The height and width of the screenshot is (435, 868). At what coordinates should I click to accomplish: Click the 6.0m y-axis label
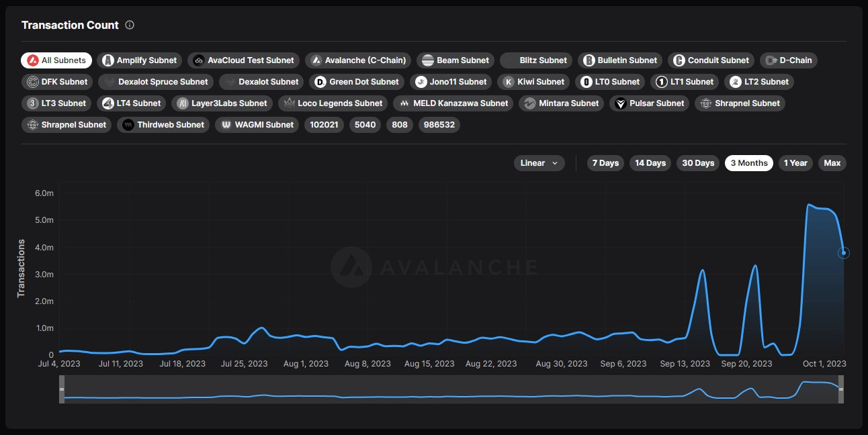(x=44, y=193)
